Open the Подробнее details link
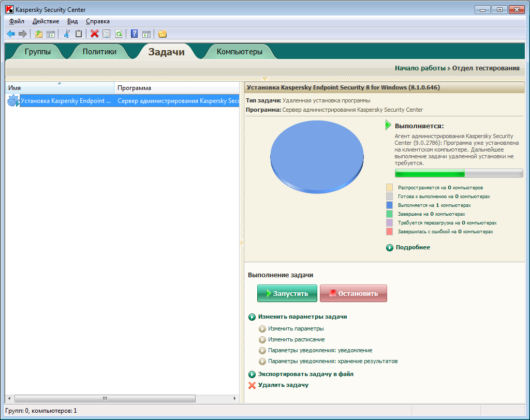The image size is (530, 420). (413, 247)
